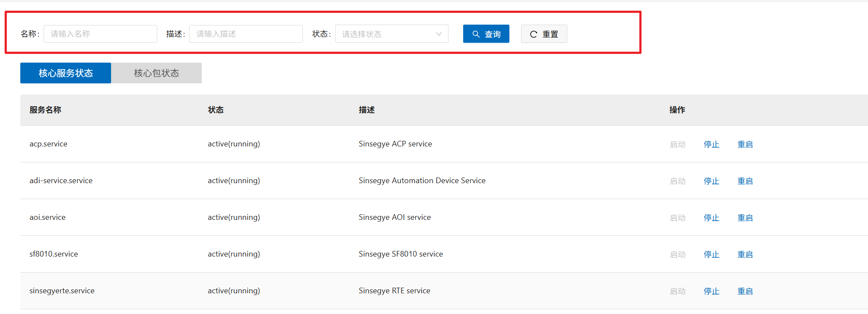Stop the aoi.service service

pos(711,218)
